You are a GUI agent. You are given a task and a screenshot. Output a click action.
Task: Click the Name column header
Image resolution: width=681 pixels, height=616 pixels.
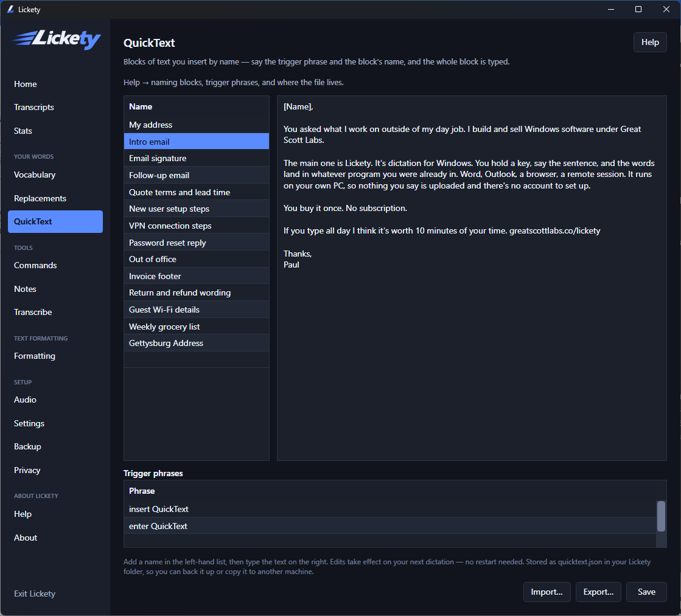click(197, 106)
